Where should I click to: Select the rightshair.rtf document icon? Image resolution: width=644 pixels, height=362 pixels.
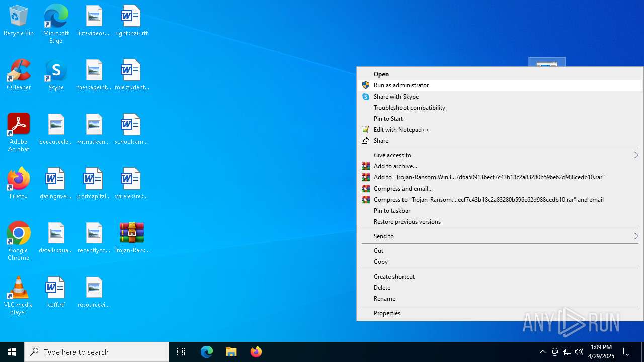pos(131,21)
